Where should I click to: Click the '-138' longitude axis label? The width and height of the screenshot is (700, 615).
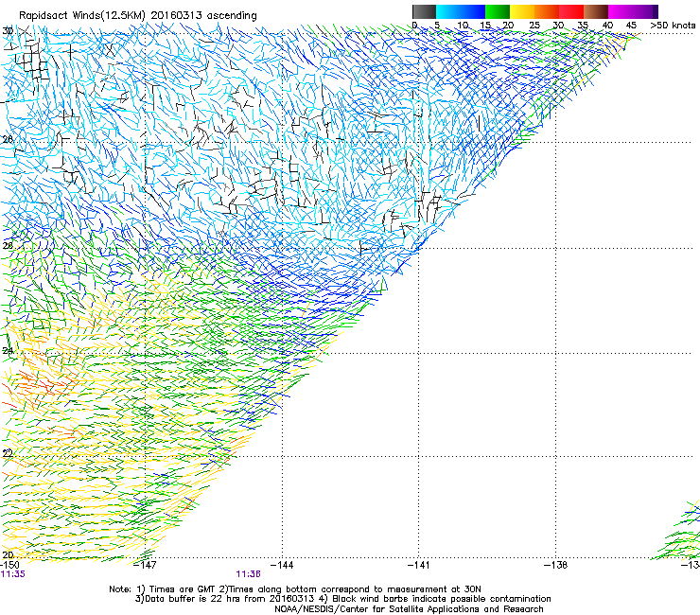point(556,565)
